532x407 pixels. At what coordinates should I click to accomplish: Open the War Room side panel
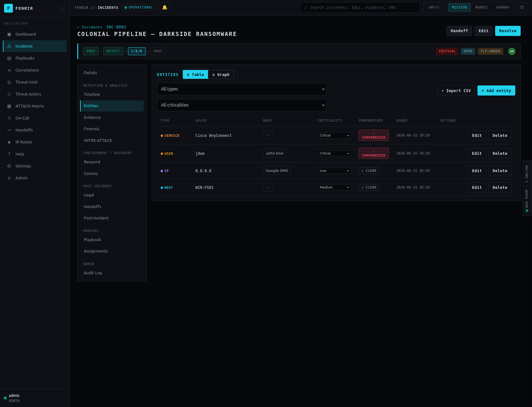click(x=527, y=188)
